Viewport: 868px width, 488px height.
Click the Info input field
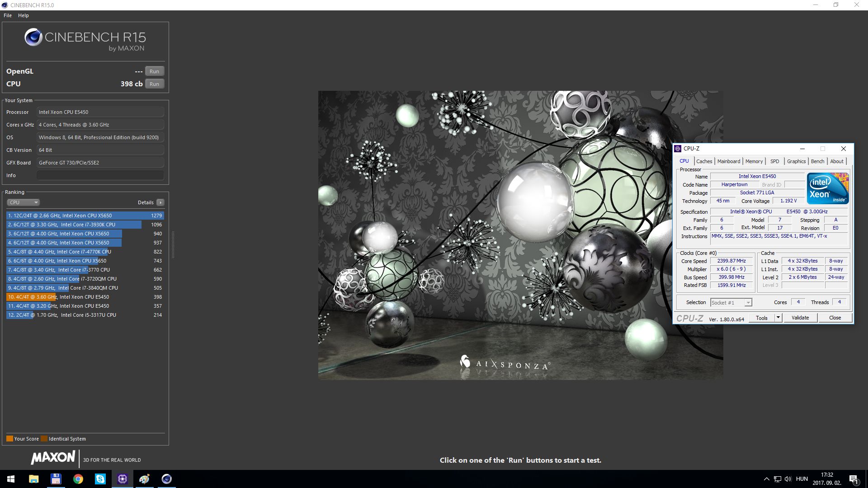100,175
